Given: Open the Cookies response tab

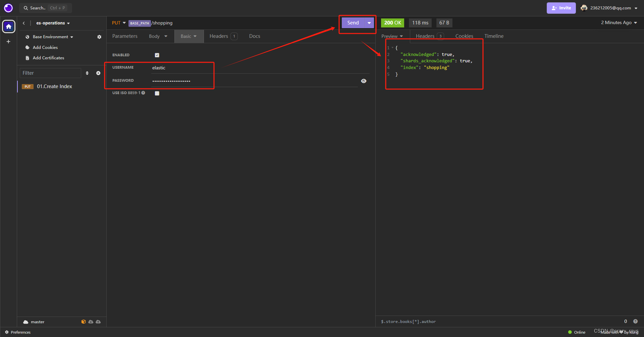Looking at the screenshot, I should click(x=464, y=36).
